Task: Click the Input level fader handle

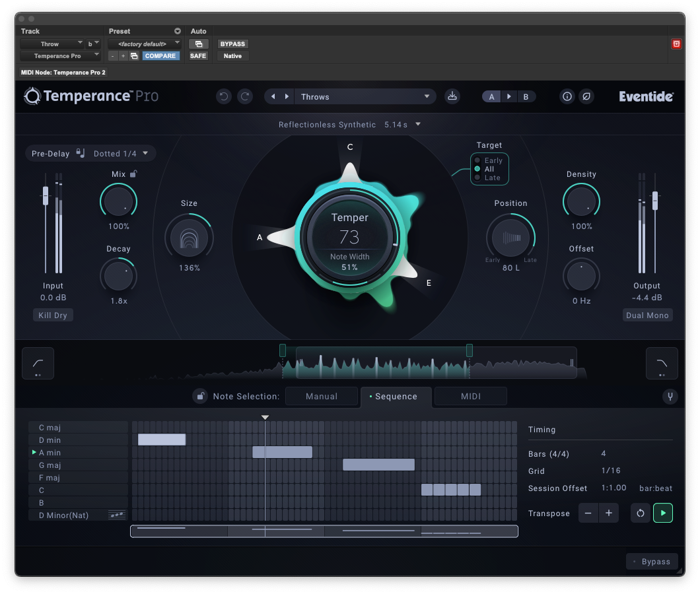Action: pos(46,195)
